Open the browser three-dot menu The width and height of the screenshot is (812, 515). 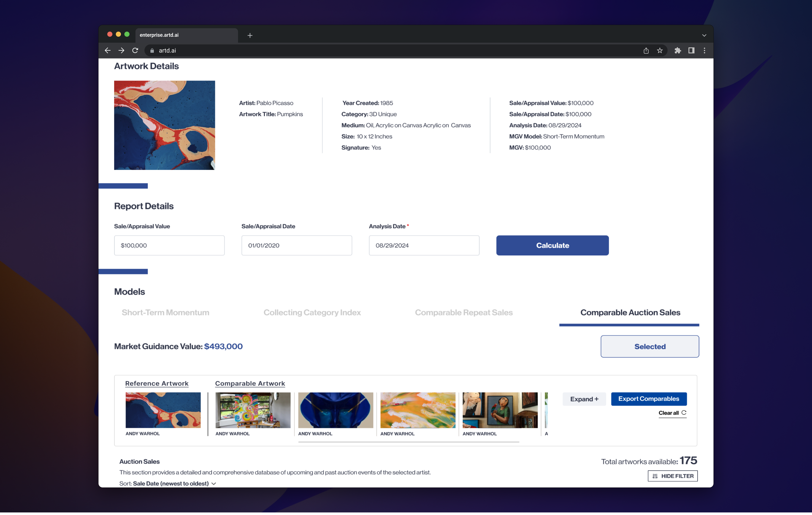705,51
